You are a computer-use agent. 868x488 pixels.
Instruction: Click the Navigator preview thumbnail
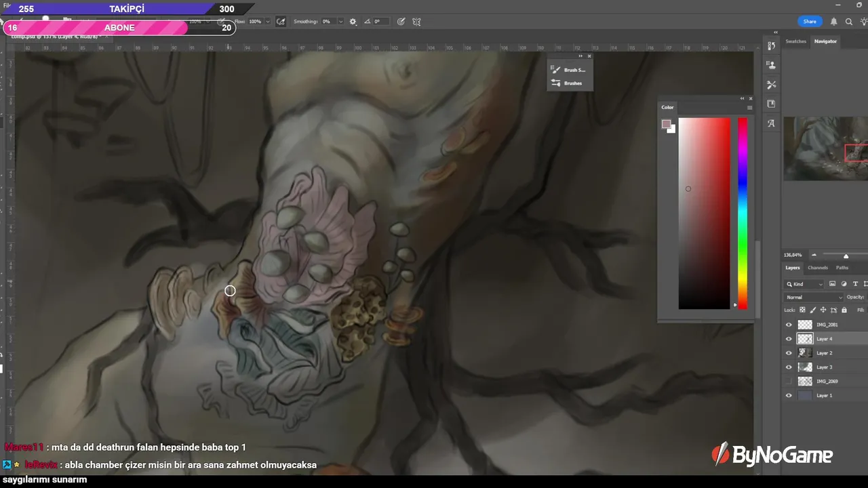[x=826, y=148]
